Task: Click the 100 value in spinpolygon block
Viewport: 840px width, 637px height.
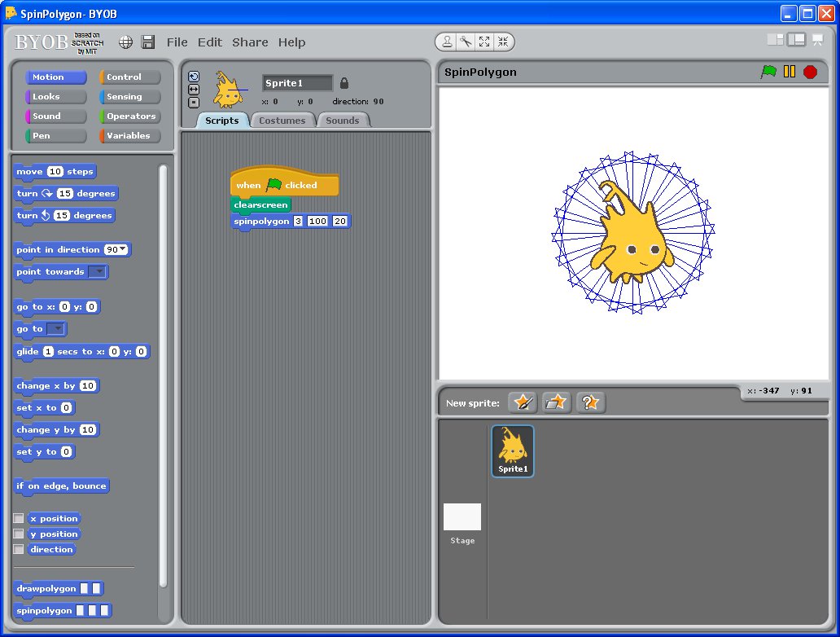Action: click(x=317, y=221)
